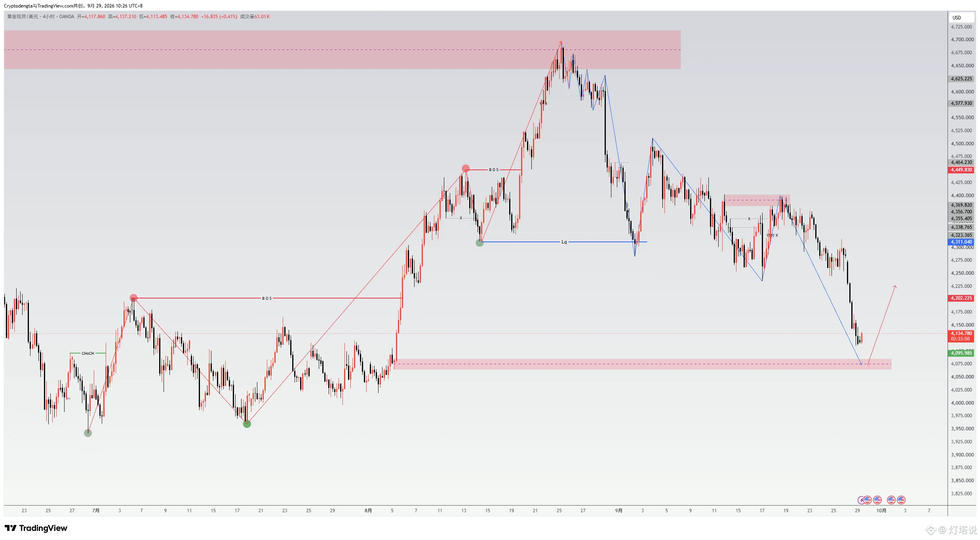Screen dimensions: 980x540
Task: Select the Lq liquidity line label
Action: coord(564,242)
